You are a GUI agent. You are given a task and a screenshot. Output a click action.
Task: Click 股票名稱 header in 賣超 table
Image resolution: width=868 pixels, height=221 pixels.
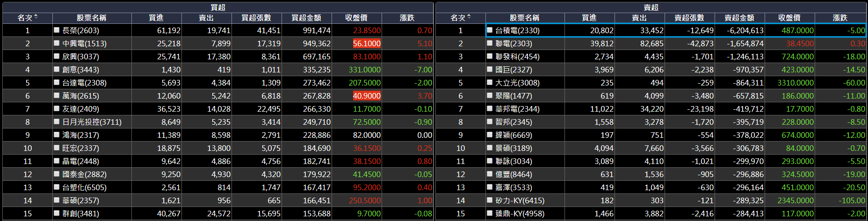tap(525, 18)
